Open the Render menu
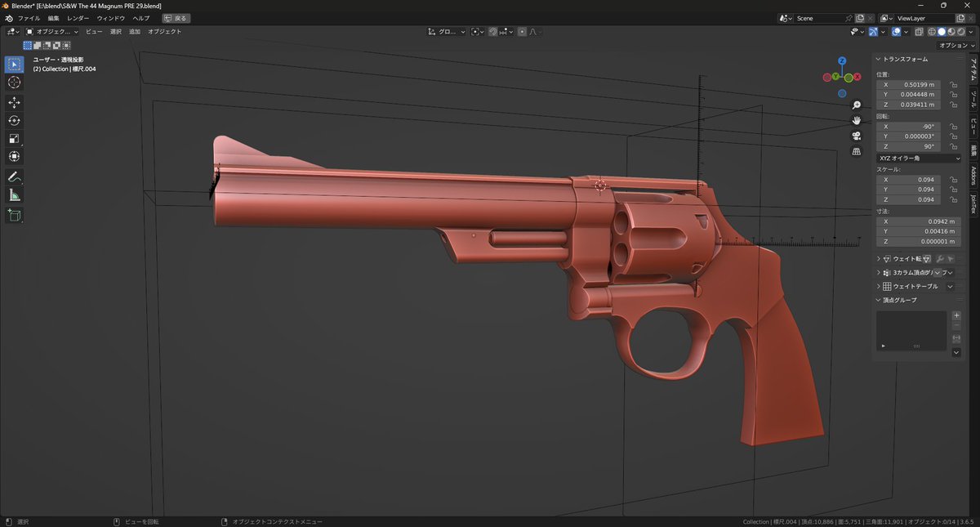Viewport: 980px width, 527px height. [78, 18]
